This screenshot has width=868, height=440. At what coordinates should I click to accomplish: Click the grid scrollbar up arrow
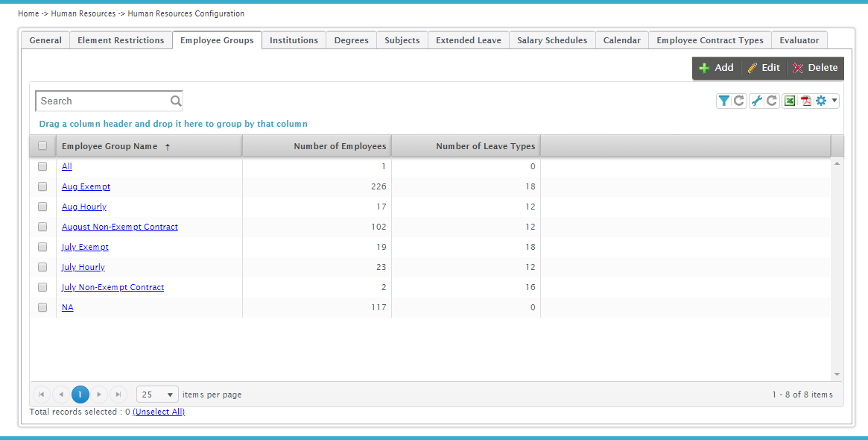point(837,164)
